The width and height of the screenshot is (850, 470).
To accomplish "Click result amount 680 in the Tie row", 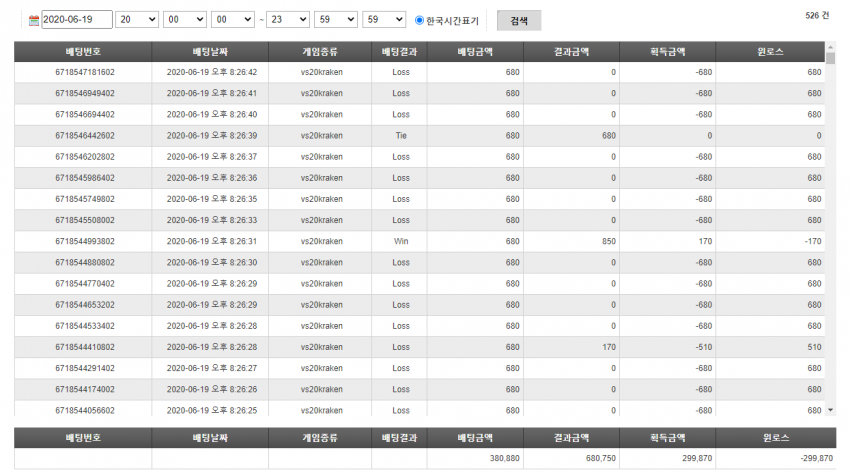I will [609, 136].
